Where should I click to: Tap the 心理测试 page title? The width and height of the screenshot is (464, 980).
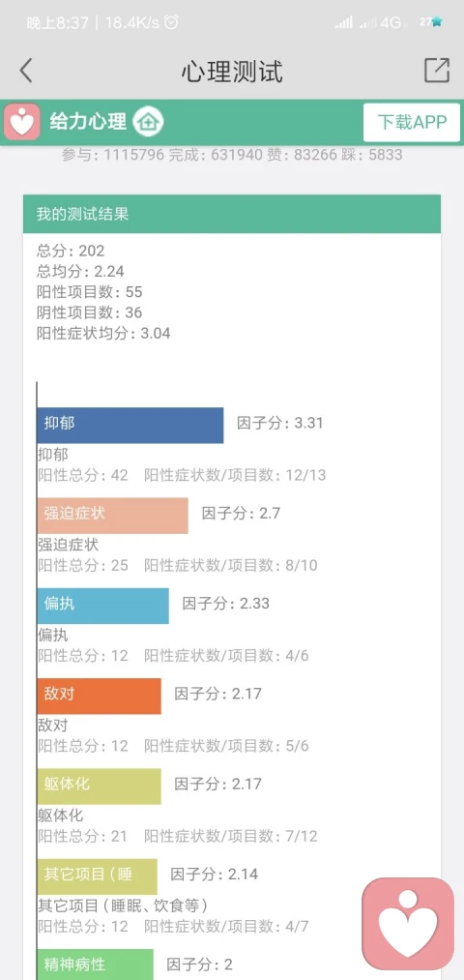point(232,72)
